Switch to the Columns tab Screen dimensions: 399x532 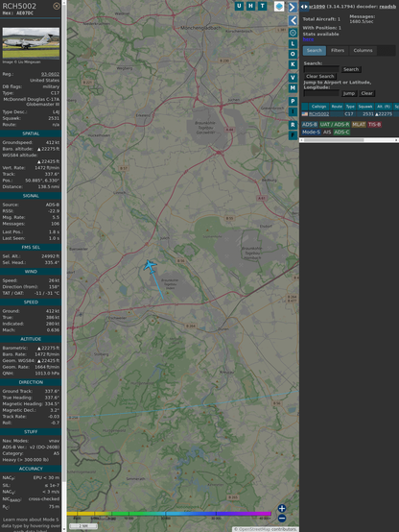point(363,51)
